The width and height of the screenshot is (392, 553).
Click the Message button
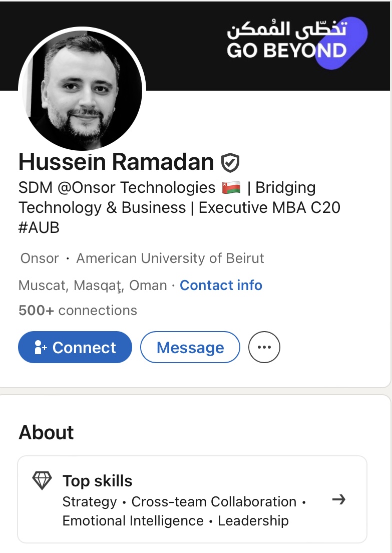(190, 347)
